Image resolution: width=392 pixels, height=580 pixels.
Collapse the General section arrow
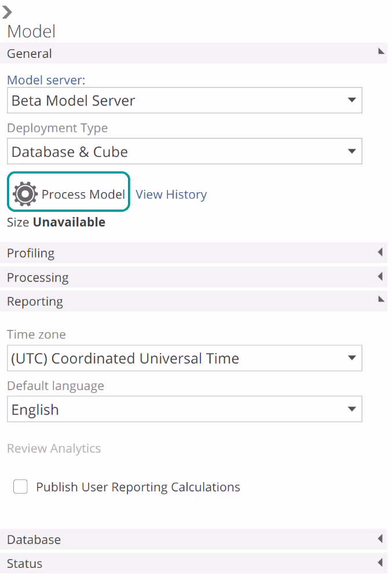380,52
